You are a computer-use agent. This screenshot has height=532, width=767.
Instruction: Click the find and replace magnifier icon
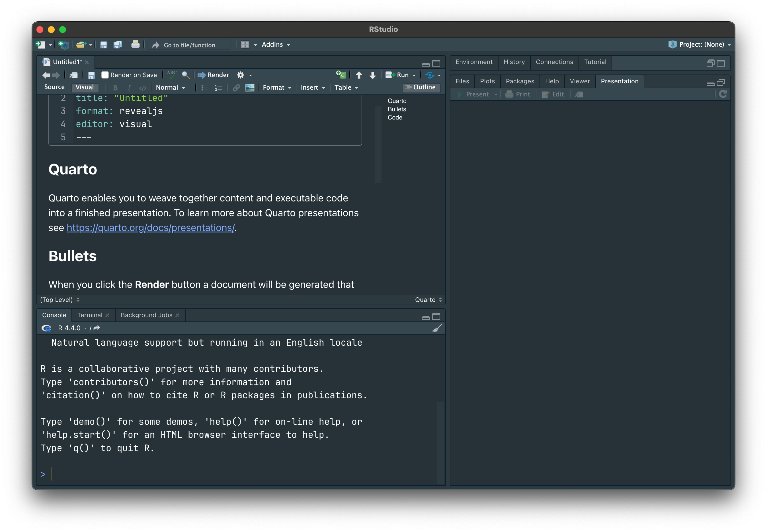(x=186, y=75)
